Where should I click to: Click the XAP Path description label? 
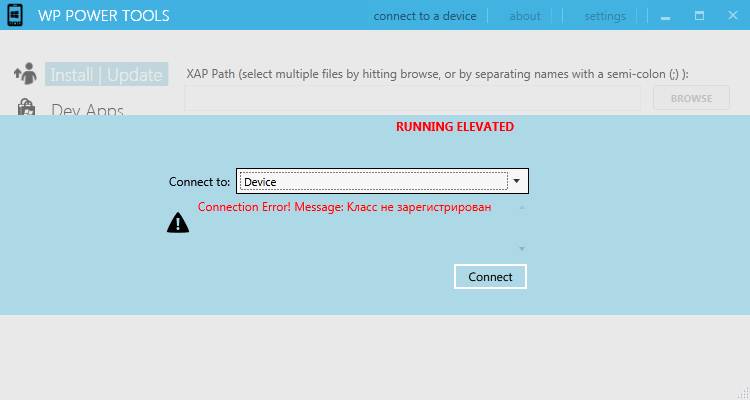pyautogui.click(x=437, y=74)
